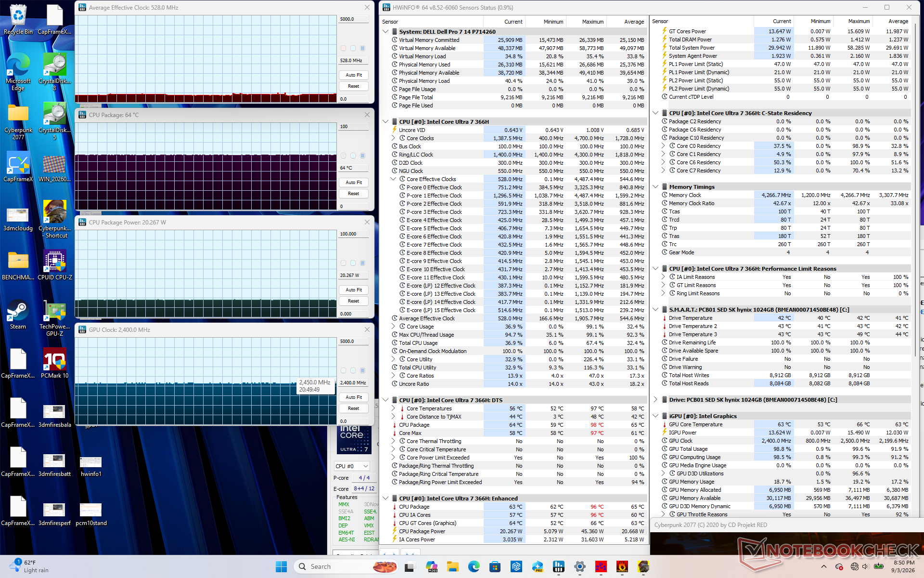Toggle the red color dot in Average Effective Clock graph
The image size is (924, 578).
(343, 48)
